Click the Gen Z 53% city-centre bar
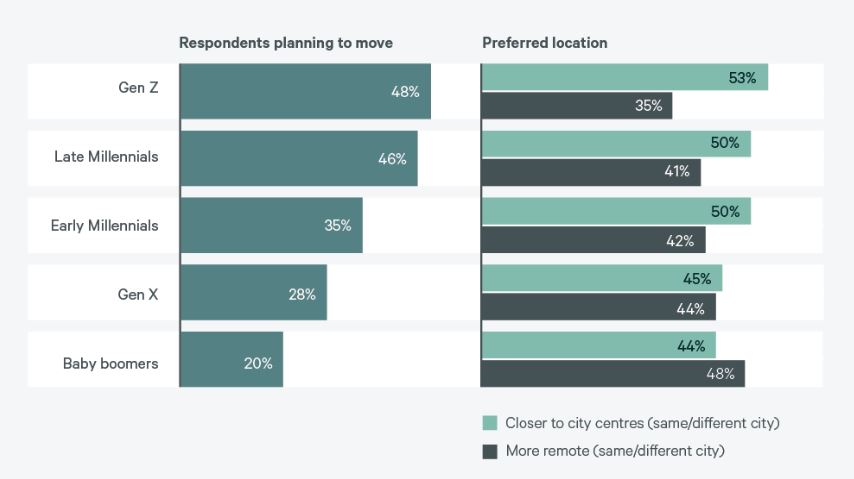The width and height of the screenshot is (854, 479). coord(625,77)
